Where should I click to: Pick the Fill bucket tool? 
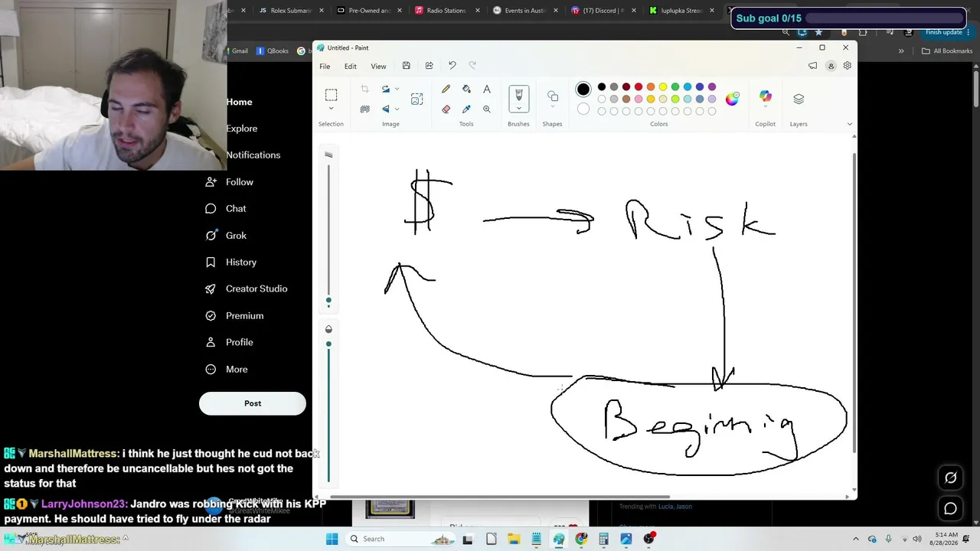click(466, 90)
